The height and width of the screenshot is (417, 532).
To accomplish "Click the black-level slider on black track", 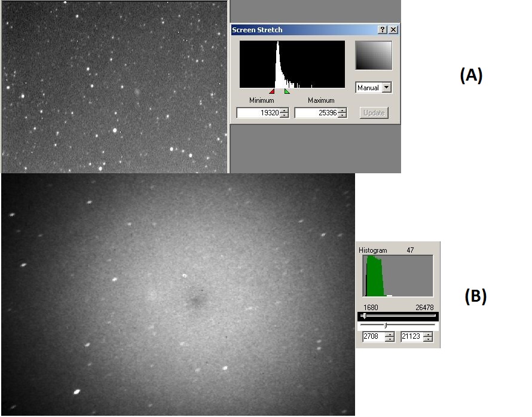I will [x=365, y=316].
